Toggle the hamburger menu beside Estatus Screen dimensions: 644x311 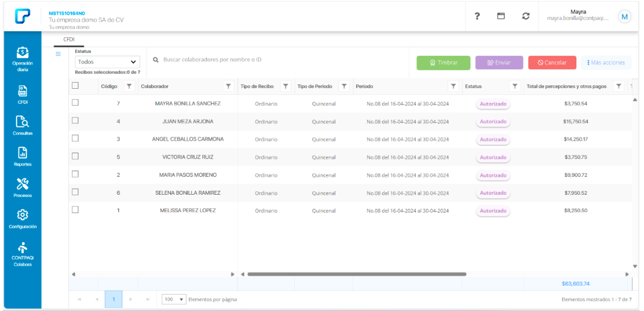(x=58, y=54)
